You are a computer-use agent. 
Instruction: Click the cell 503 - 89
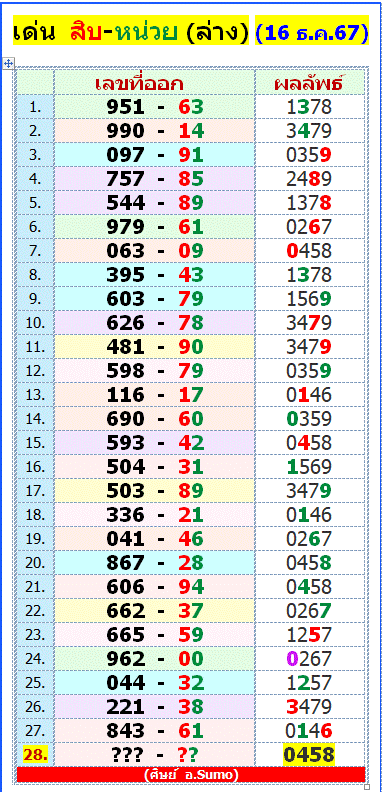[154, 490]
